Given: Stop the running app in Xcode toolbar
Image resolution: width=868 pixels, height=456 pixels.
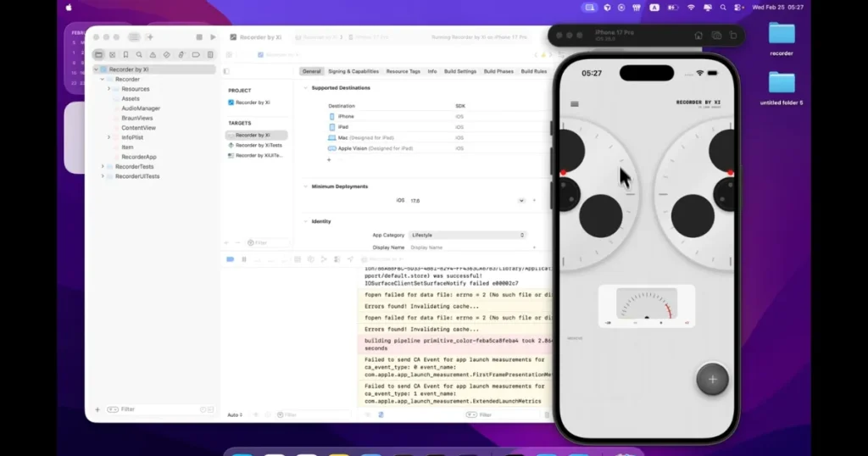Looking at the screenshot, I should pos(199,37).
